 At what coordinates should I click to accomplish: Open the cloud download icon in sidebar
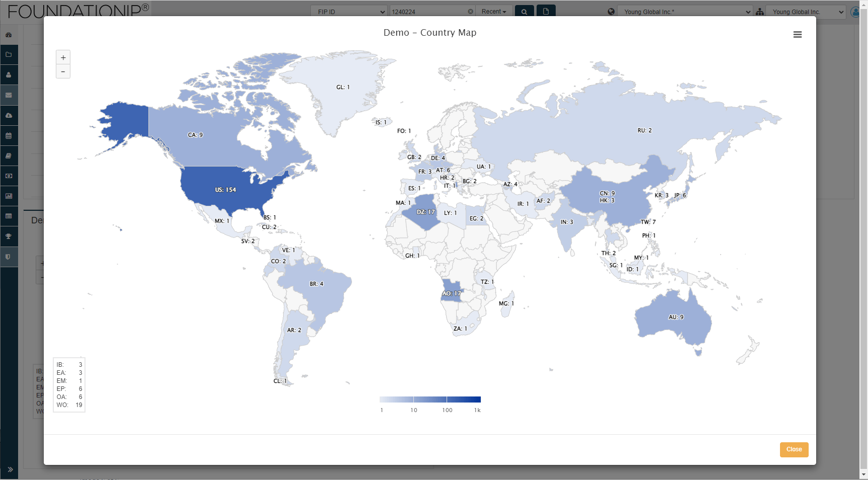click(9, 116)
